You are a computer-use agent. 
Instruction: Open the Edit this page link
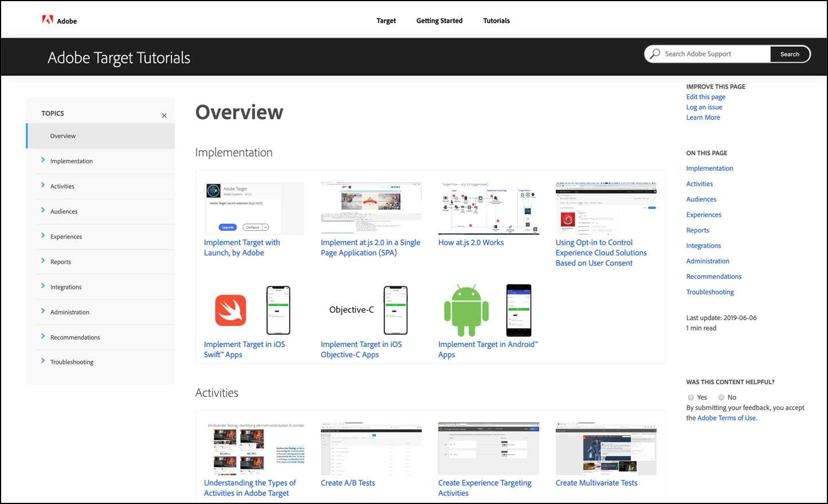[x=705, y=96]
